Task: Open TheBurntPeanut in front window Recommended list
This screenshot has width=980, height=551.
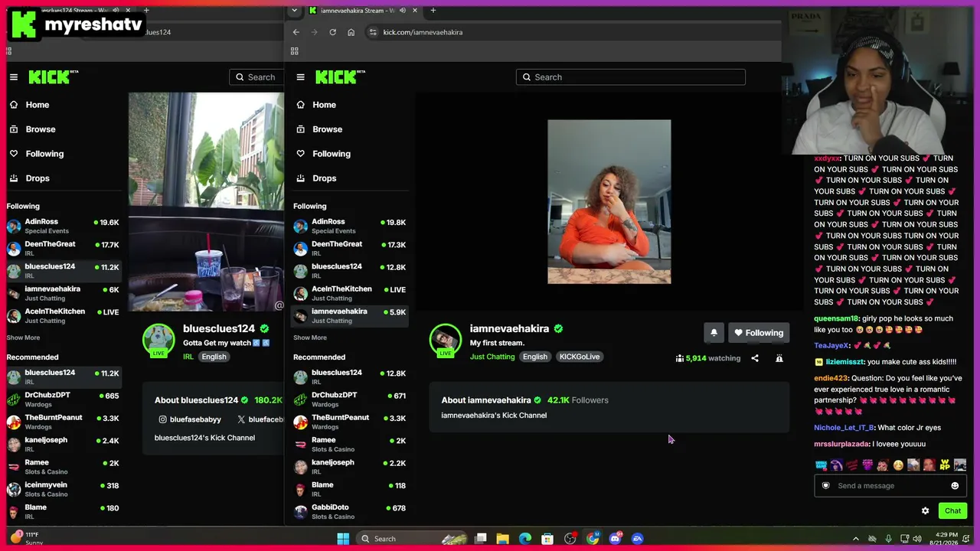Action: pyautogui.click(x=350, y=422)
